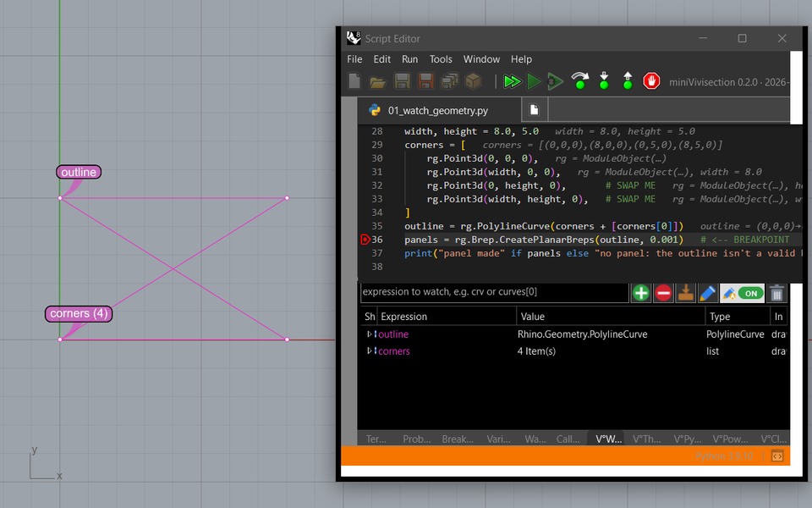This screenshot has height=508, width=812.
Task: Expand the outline watch row
Action: click(x=369, y=334)
